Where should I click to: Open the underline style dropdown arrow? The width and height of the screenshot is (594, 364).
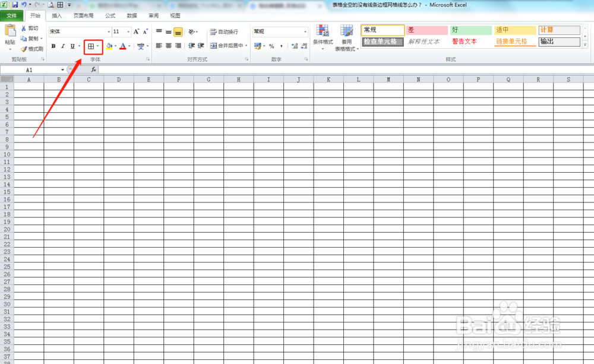[79, 46]
